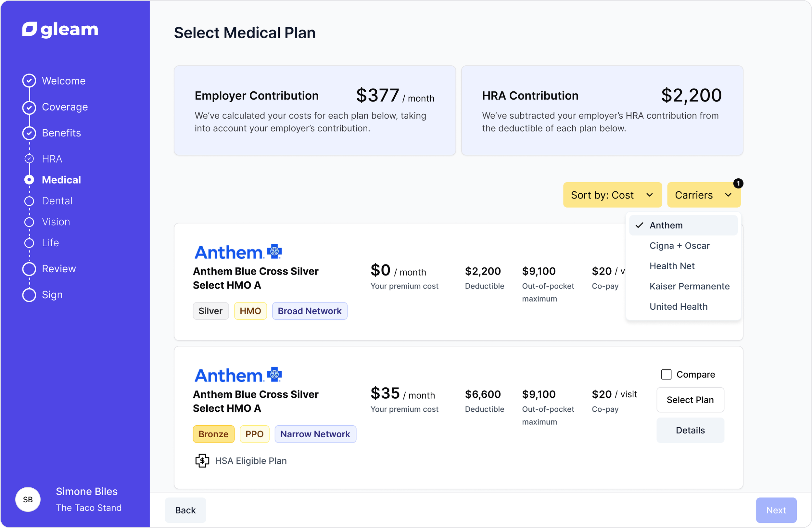Click the gleam logo icon
The width and height of the screenshot is (812, 528).
click(x=29, y=29)
